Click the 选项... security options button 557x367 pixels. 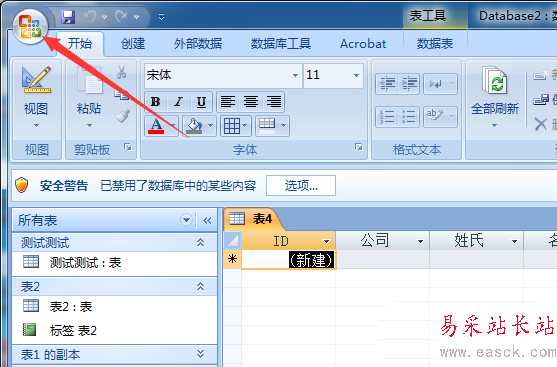pyautogui.click(x=301, y=185)
